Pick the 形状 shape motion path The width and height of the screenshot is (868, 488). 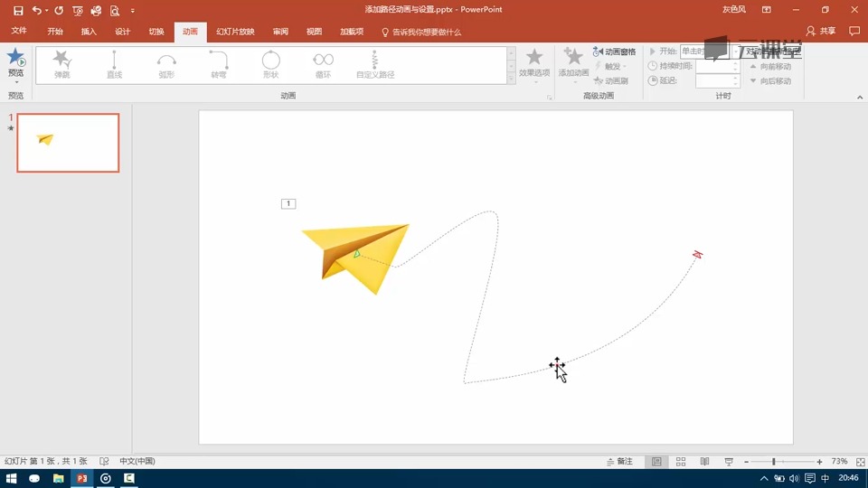pyautogui.click(x=270, y=65)
